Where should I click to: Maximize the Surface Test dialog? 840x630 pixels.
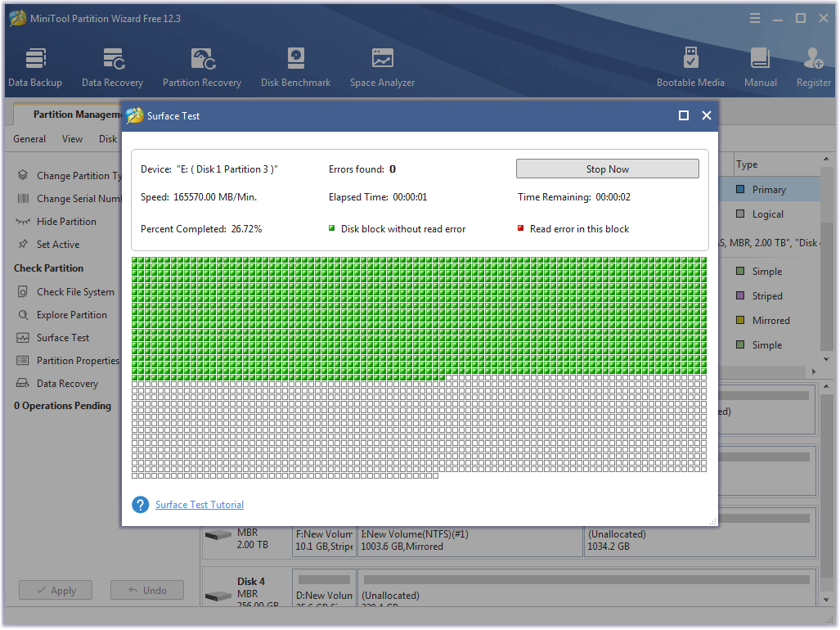pos(684,115)
